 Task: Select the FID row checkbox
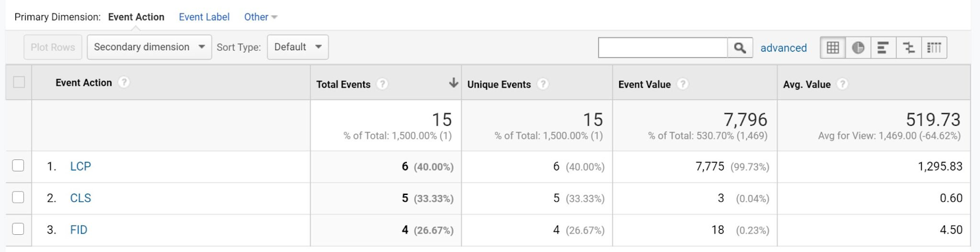coord(18,229)
